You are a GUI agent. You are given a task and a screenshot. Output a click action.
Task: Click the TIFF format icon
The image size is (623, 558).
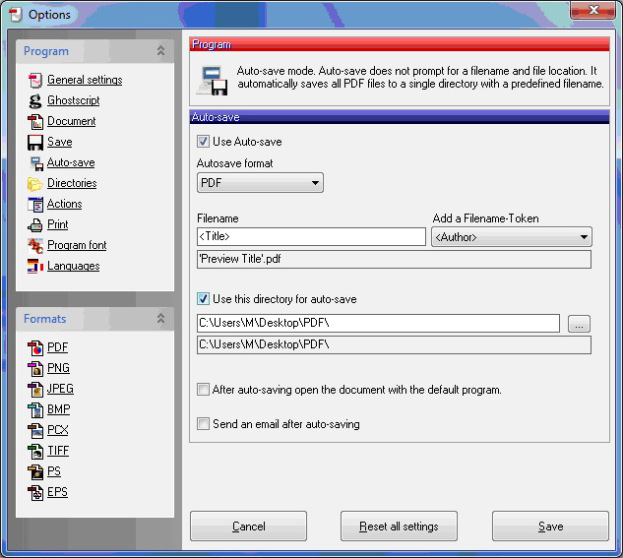pos(35,451)
